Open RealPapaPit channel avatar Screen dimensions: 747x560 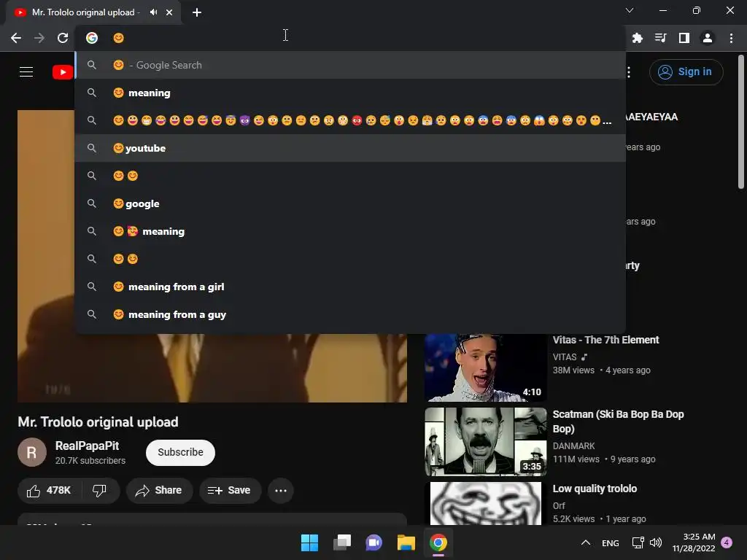tap(32, 452)
